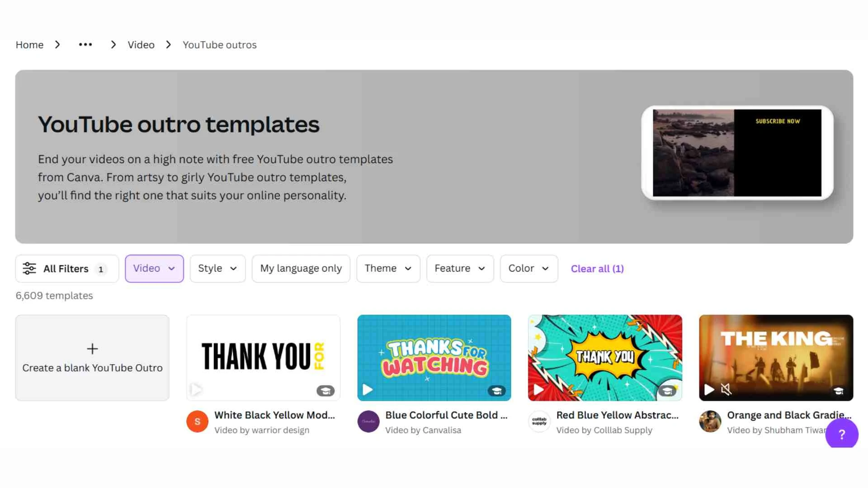Open the Canvalisa creator avatar
Screen dimensions: 868x488
pyautogui.click(x=368, y=422)
